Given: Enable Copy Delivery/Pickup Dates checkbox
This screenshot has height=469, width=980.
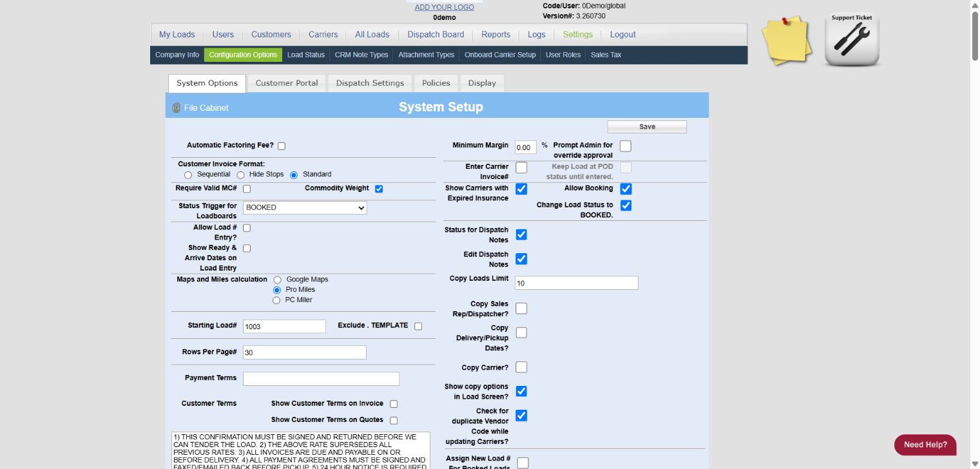Looking at the screenshot, I should point(521,332).
